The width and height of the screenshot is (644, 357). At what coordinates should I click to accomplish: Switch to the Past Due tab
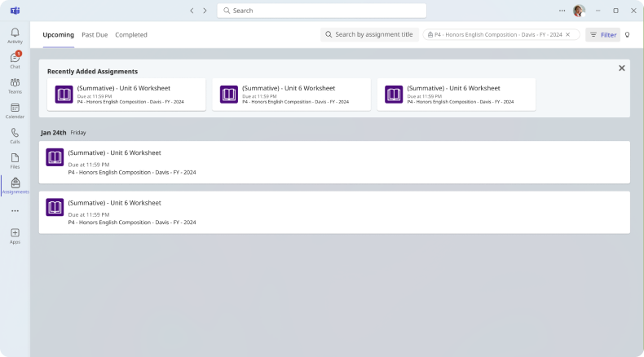point(95,35)
